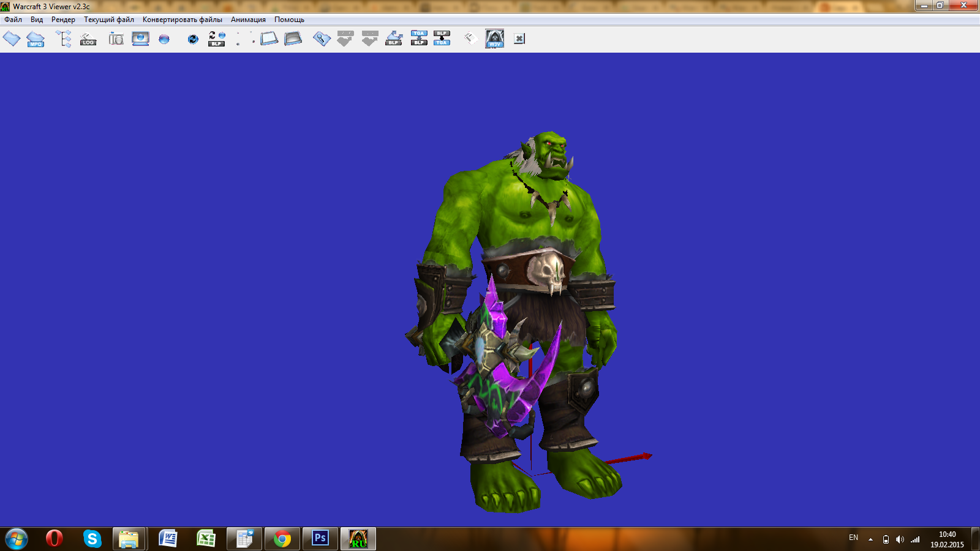Image resolution: width=980 pixels, height=551 pixels.
Task: Open the Рендер menu
Action: point(63,20)
